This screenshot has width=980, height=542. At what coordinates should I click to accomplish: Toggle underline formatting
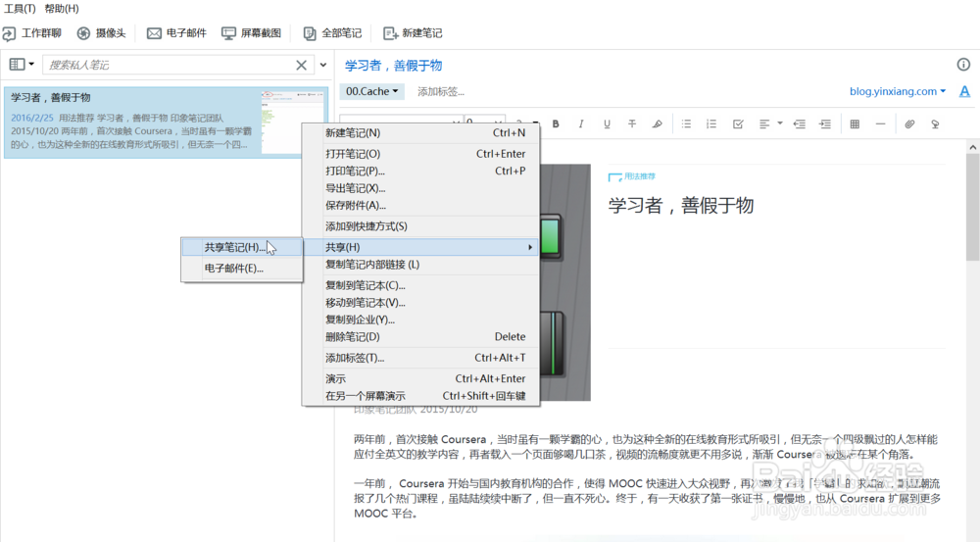coord(607,123)
